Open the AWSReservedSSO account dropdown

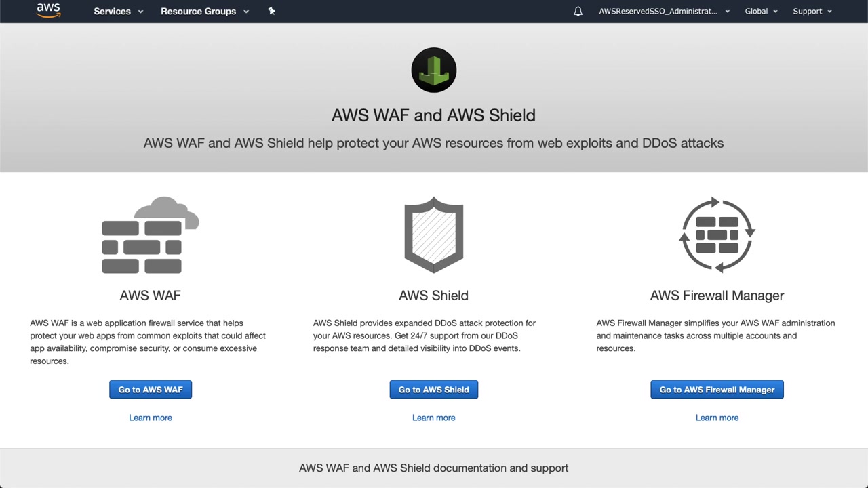tap(664, 12)
